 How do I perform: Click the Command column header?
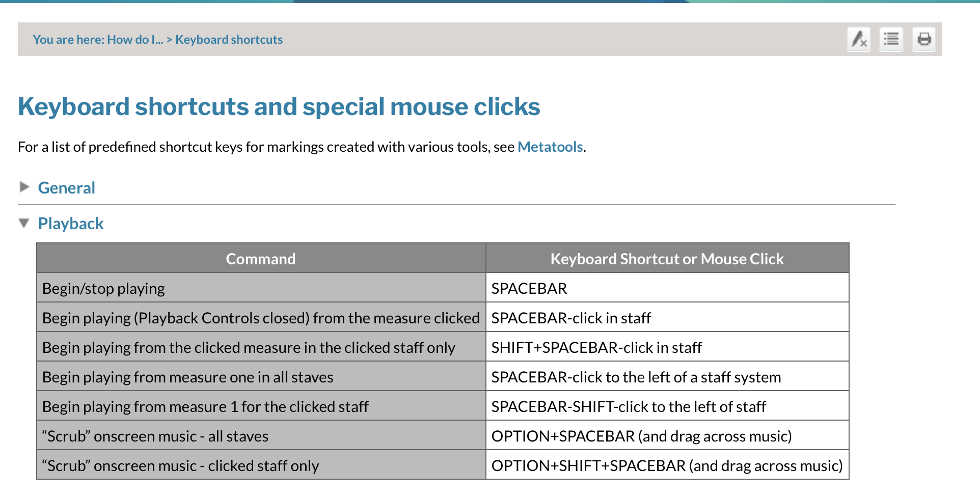point(260,259)
